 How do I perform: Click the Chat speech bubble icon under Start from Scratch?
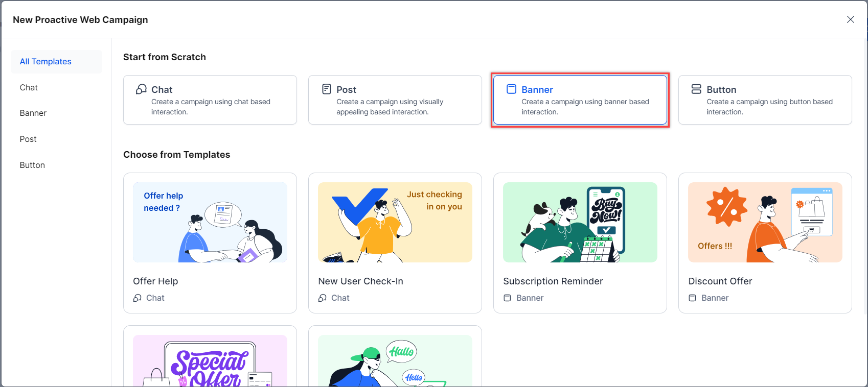coord(141,89)
